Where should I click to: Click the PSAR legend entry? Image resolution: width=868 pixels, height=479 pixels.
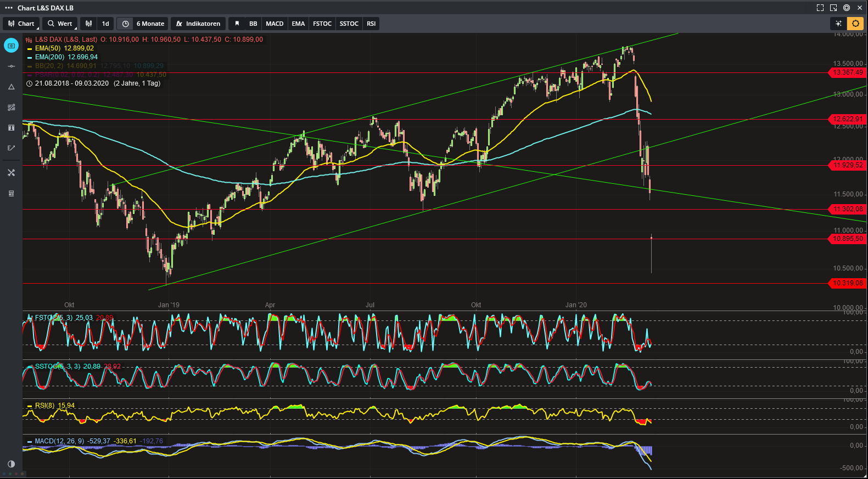[100, 75]
